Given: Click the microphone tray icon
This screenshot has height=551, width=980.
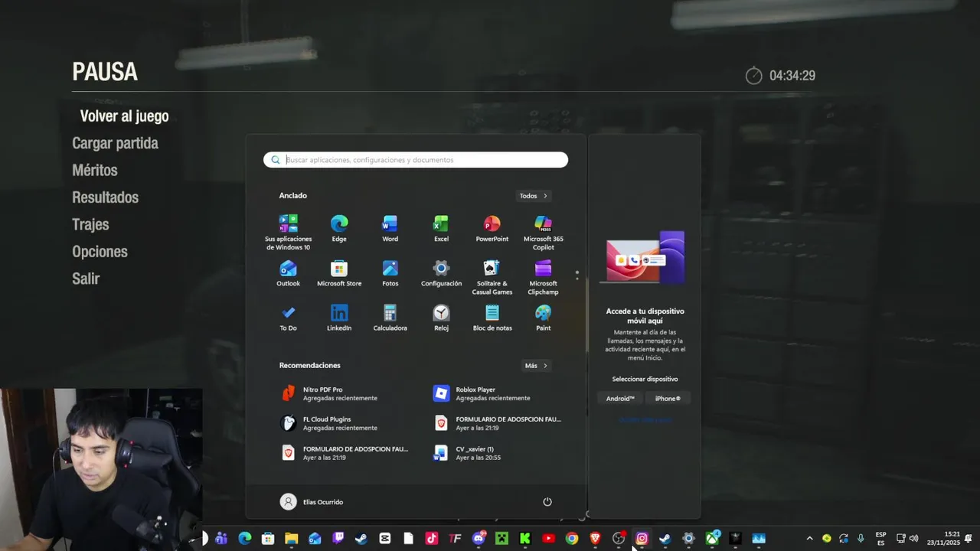Looking at the screenshot, I should coord(861,539).
